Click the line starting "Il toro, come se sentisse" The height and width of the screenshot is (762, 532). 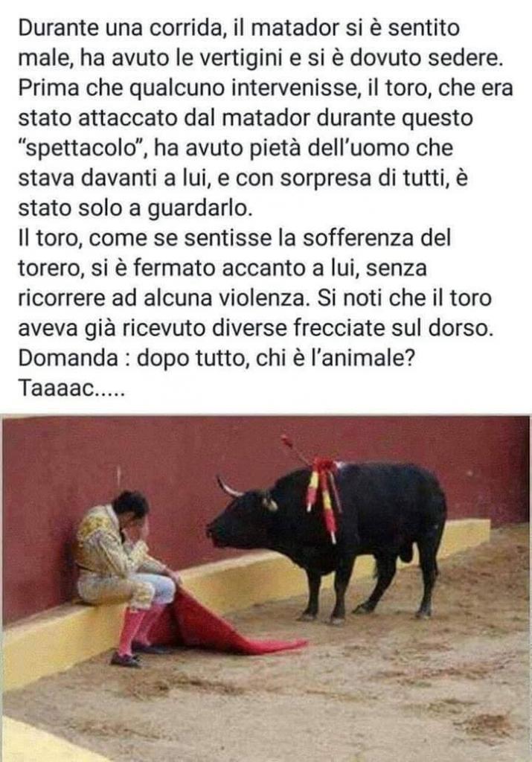(x=234, y=238)
